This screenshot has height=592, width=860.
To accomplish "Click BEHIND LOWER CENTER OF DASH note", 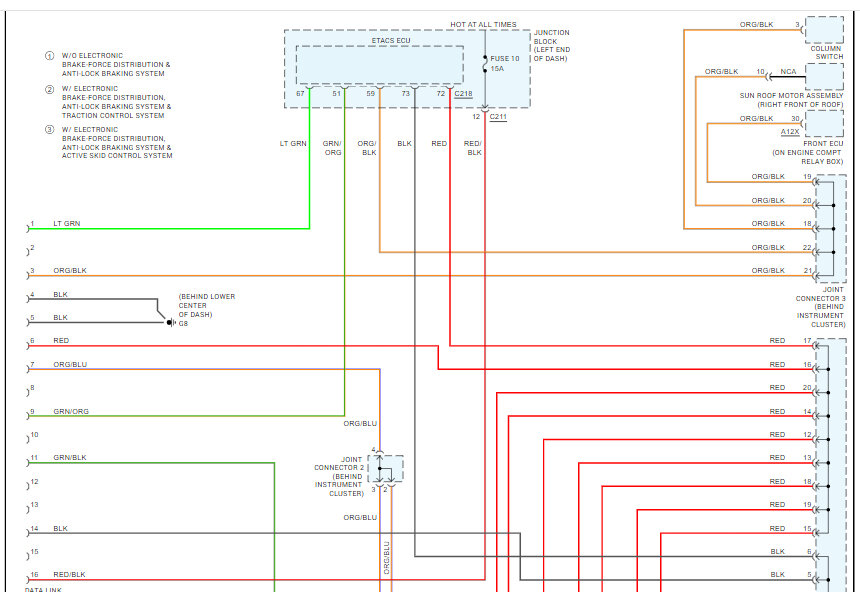I will [x=206, y=306].
